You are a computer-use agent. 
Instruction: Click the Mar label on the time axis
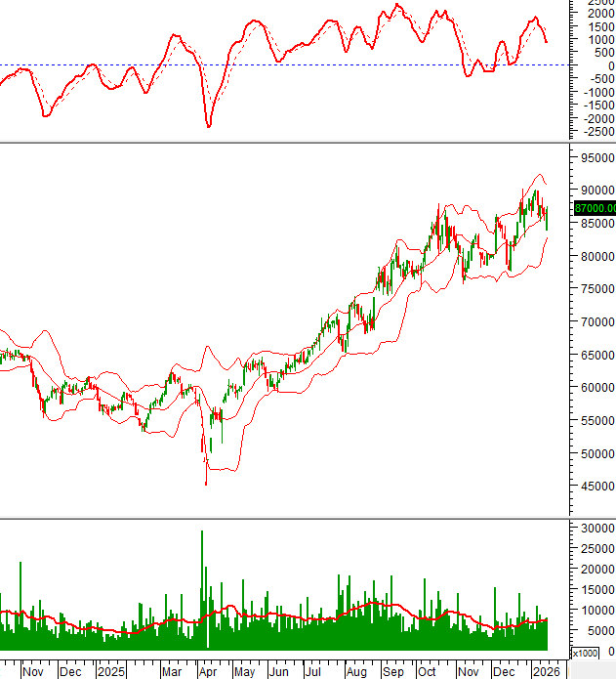(172, 672)
